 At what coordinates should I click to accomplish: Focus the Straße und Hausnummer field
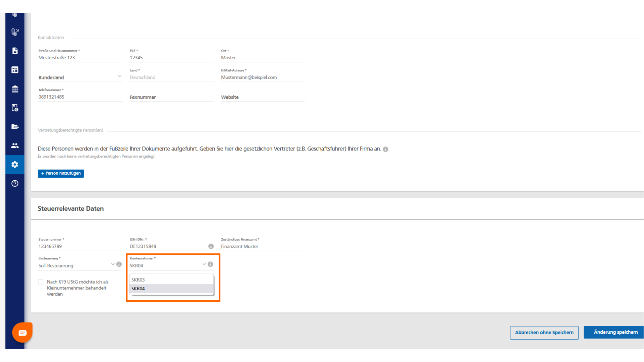(x=80, y=58)
